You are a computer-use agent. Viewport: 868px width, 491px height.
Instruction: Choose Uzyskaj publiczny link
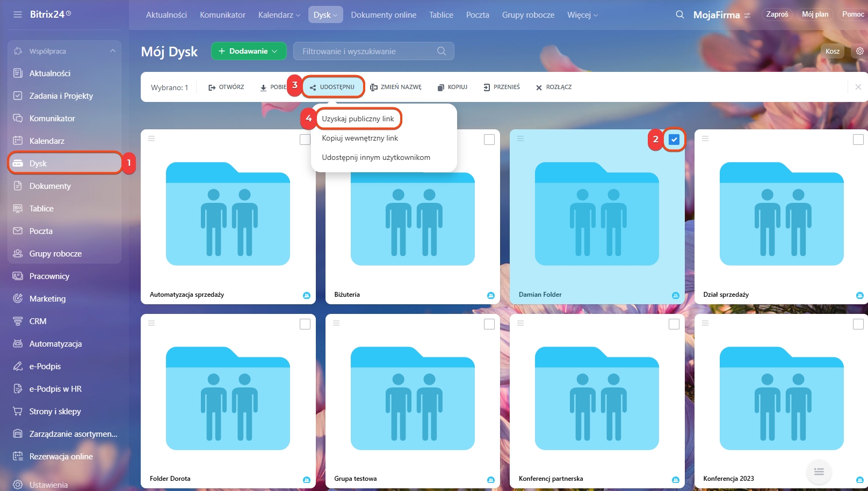[358, 119]
